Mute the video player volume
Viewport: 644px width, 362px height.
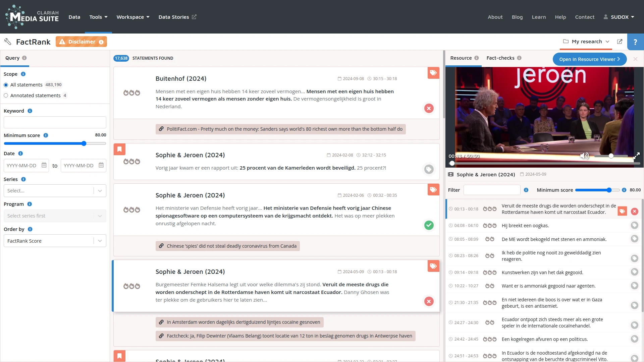click(584, 156)
